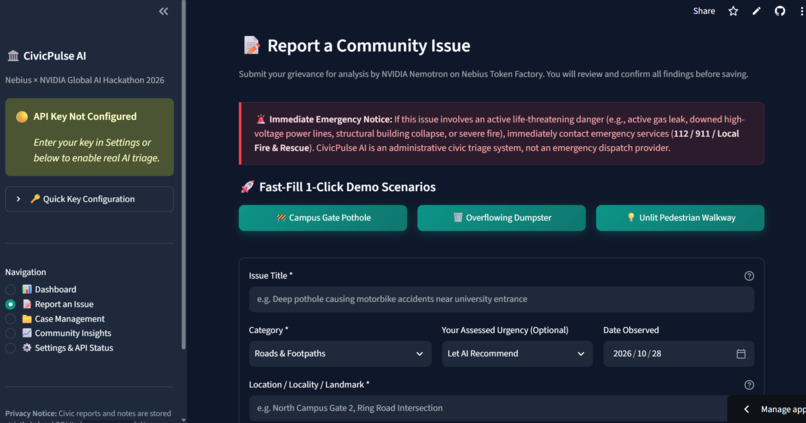The height and width of the screenshot is (423, 806).
Task: Collapse the sidebar with double-chevron icon
Action: (x=163, y=11)
